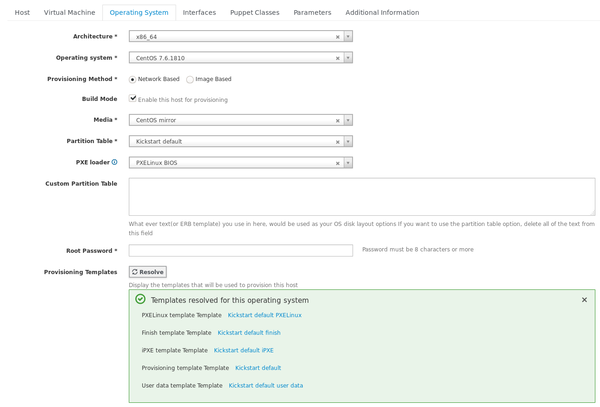Expand the Operating system dropdown arrow
600x407 pixels.
coord(348,58)
